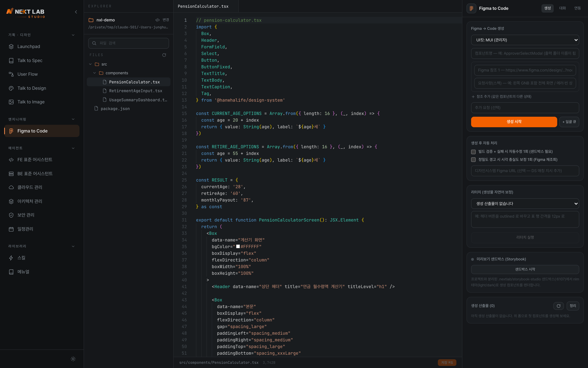The width and height of the screenshot is (588, 368).
Task: Click the search magnifier icon
Action: (94, 43)
